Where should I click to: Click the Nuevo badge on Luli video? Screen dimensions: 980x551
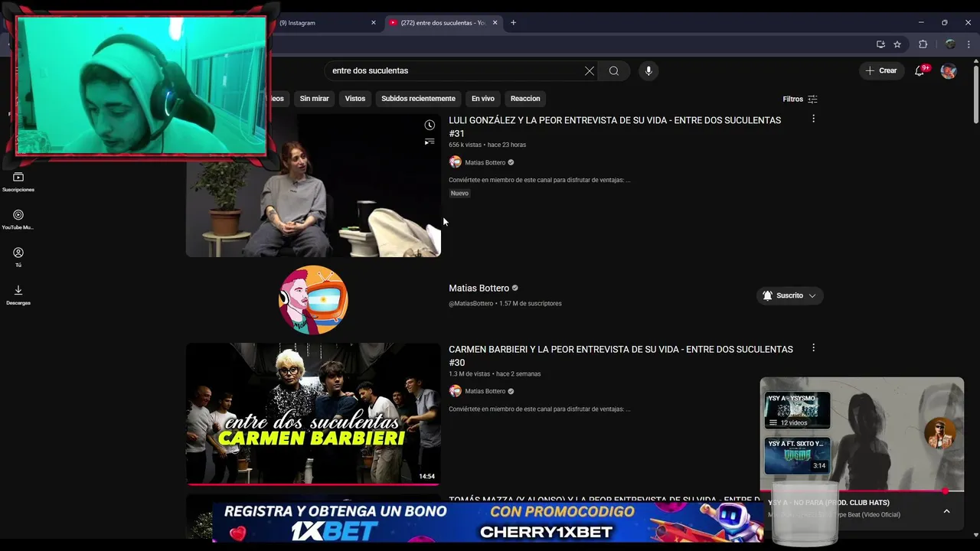(459, 194)
